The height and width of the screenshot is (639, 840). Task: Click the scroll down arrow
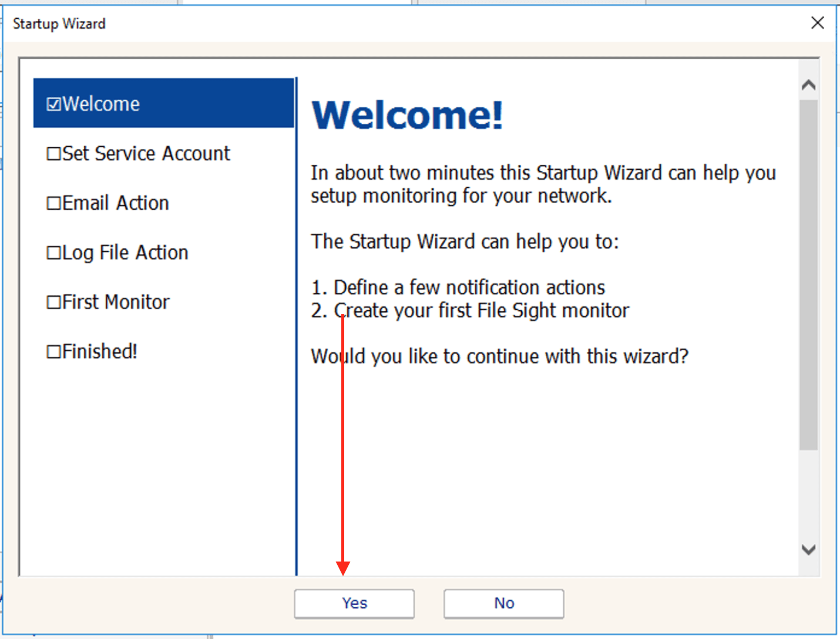(809, 550)
